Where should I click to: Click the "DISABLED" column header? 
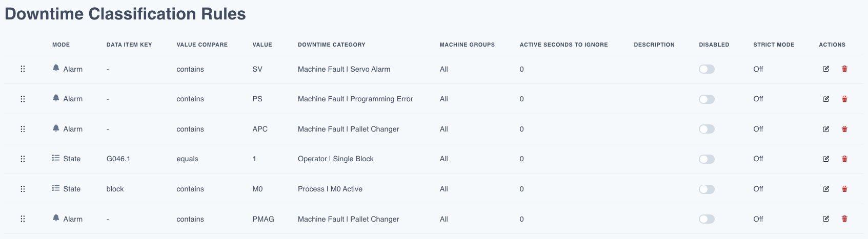[x=714, y=45]
